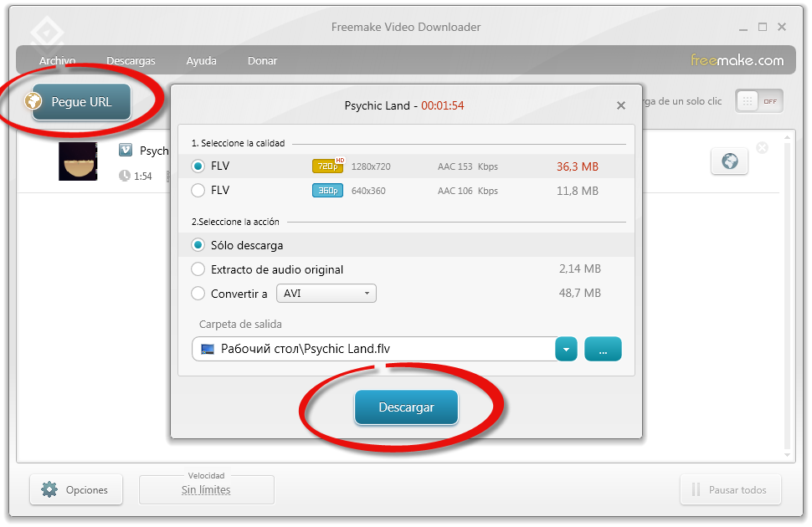
Task: Click the 720p HD badge
Action: [x=328, y=166]
